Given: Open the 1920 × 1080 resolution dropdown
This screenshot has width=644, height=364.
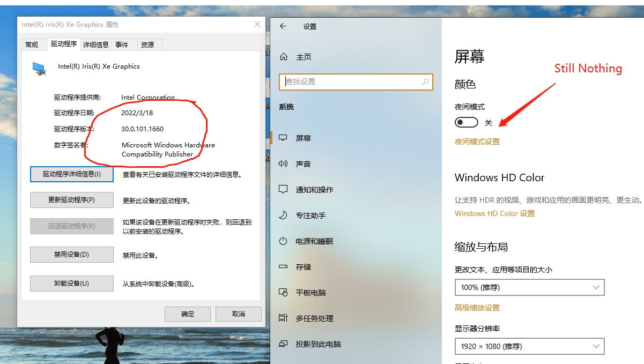Looking at the screenshot, I should click(x=529, y=346).
